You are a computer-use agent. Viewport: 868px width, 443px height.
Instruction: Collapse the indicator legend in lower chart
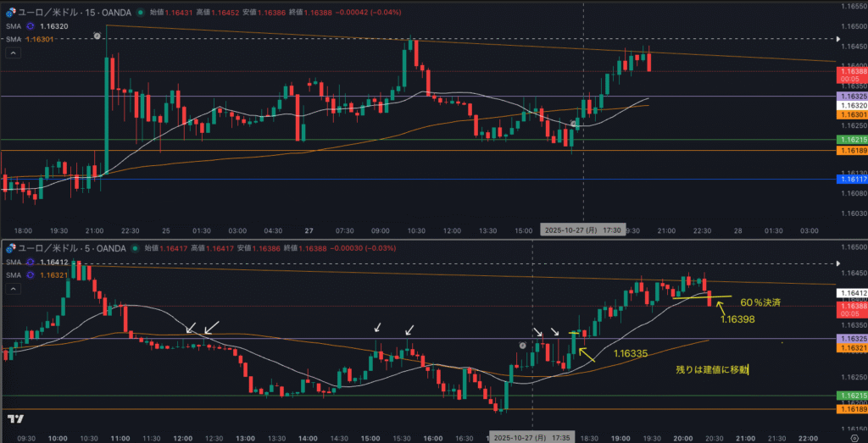click(13, 291)
